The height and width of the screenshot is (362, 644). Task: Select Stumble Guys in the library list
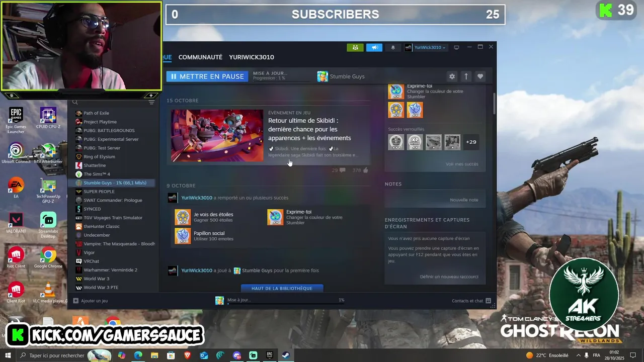[114, 183]
